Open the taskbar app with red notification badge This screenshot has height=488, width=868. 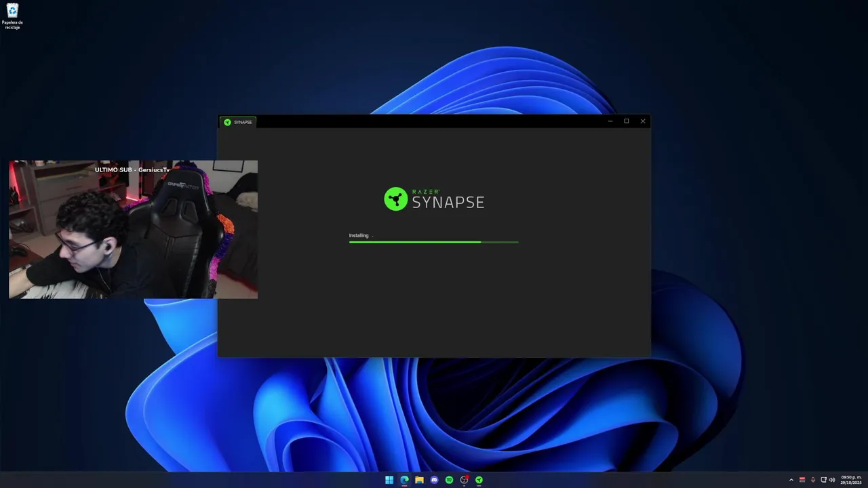point(465,480)
